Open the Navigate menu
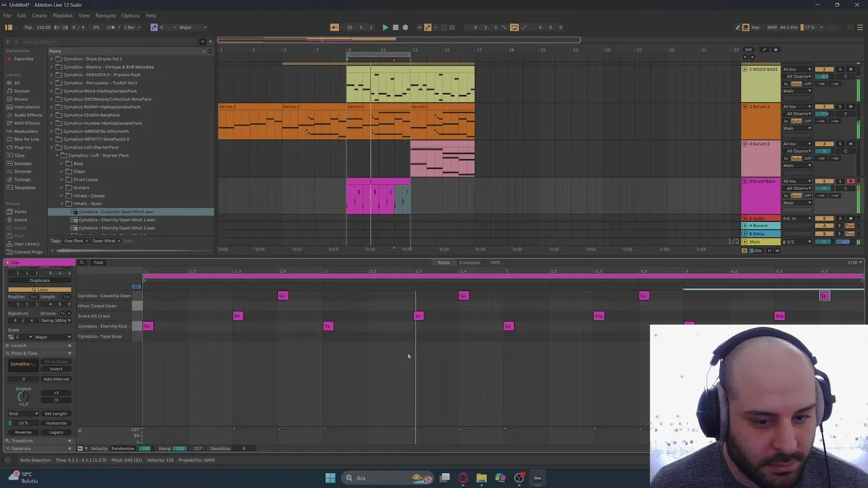The image size is (868, 488). pos(105,16)
